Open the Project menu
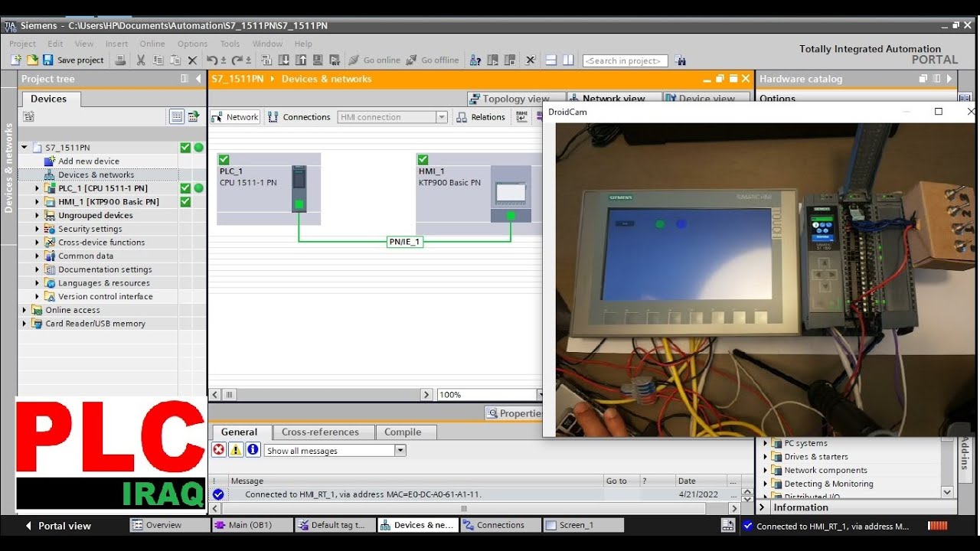Image resolution: width=980 pixels, height=551 pixels. click(22, 44)
